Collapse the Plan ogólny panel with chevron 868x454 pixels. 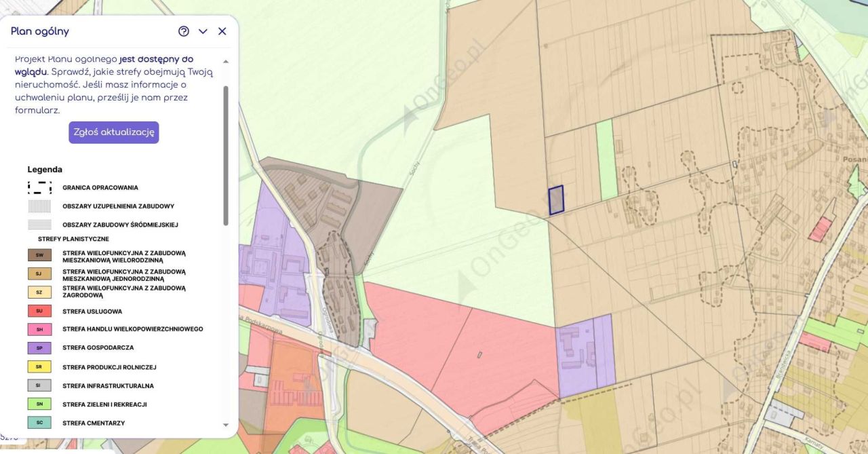coord(203,31)
